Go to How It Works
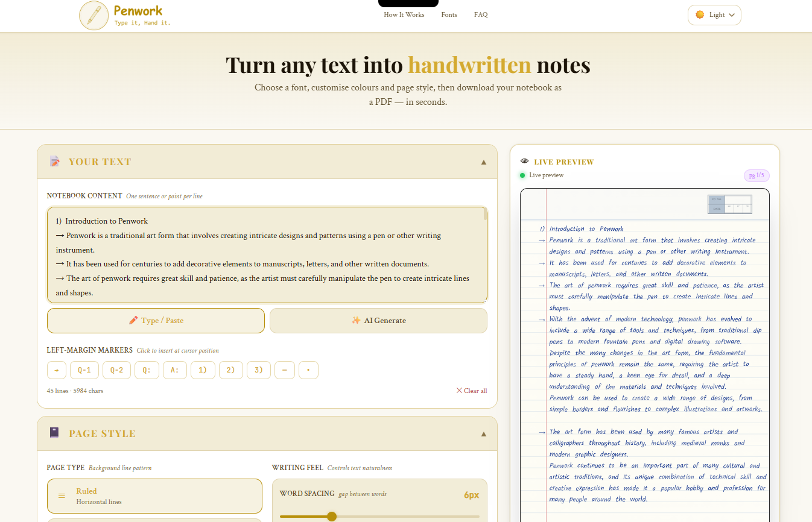 tap(404, 14)
